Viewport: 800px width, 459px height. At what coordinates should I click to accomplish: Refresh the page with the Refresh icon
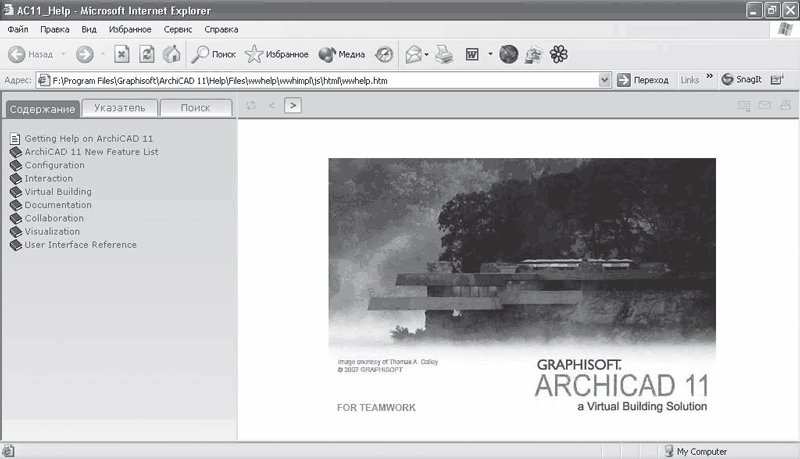pyautogui.click(x=147, y=54)
